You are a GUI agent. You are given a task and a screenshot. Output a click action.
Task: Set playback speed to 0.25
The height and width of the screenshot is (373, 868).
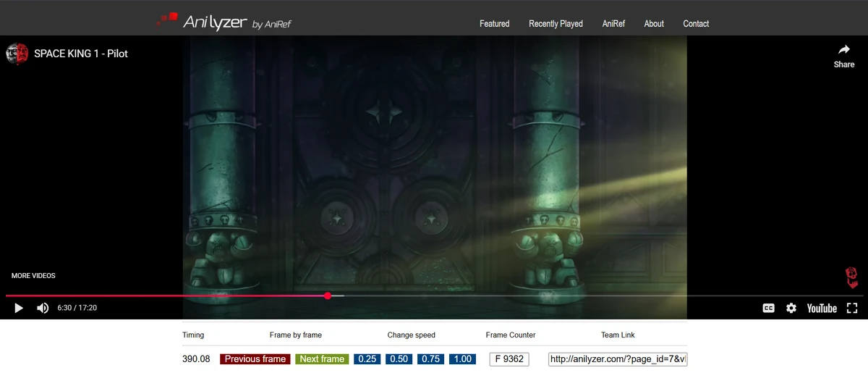(367, 359)
